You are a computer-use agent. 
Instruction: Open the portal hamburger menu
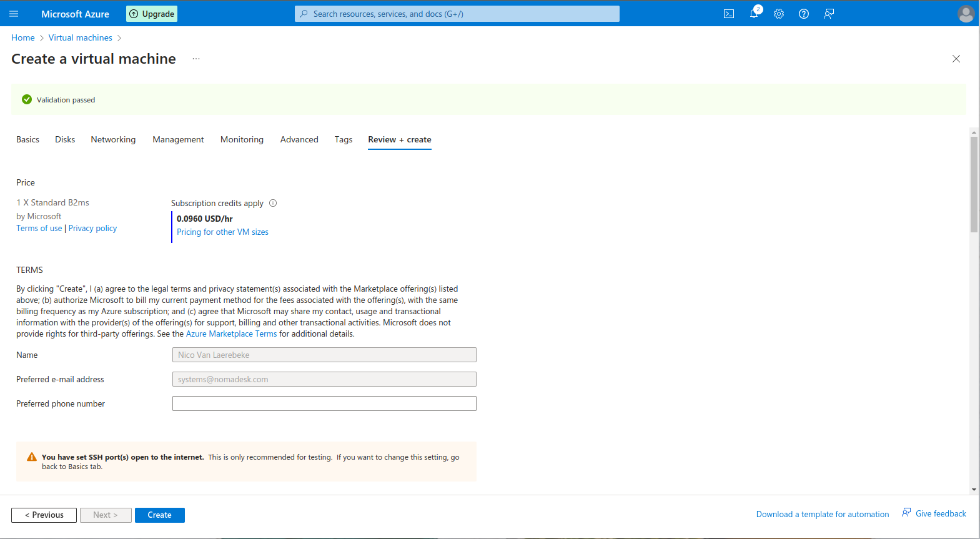click(14, 14)
